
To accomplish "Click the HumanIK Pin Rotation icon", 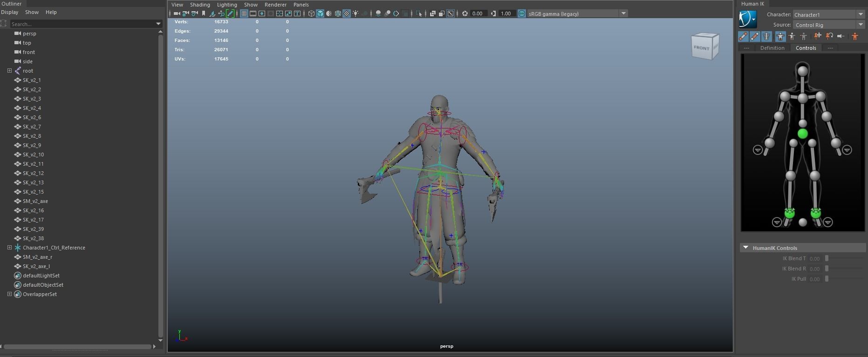I will [x=829, y=36].
